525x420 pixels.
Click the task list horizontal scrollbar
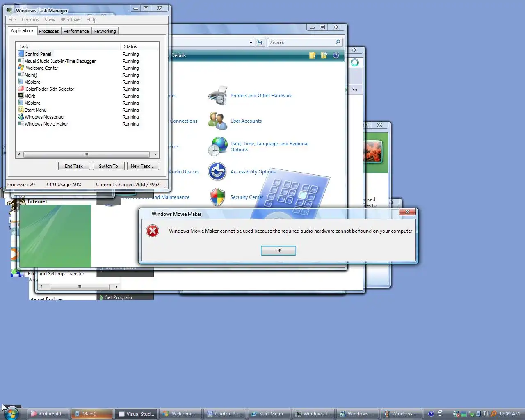click(x=87, y=155)
